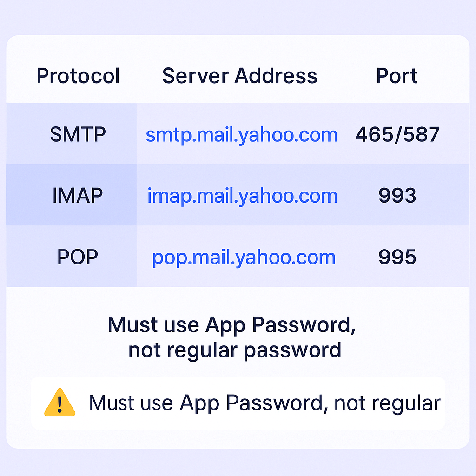
Task: Select the IMAP protocol cell
Action: point(78,196)
